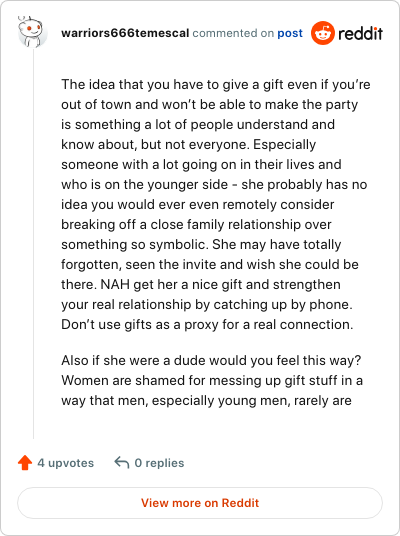Screen dimensions: 400x536
Task: Click the "commented on" text
Action: tap(233, 33)
